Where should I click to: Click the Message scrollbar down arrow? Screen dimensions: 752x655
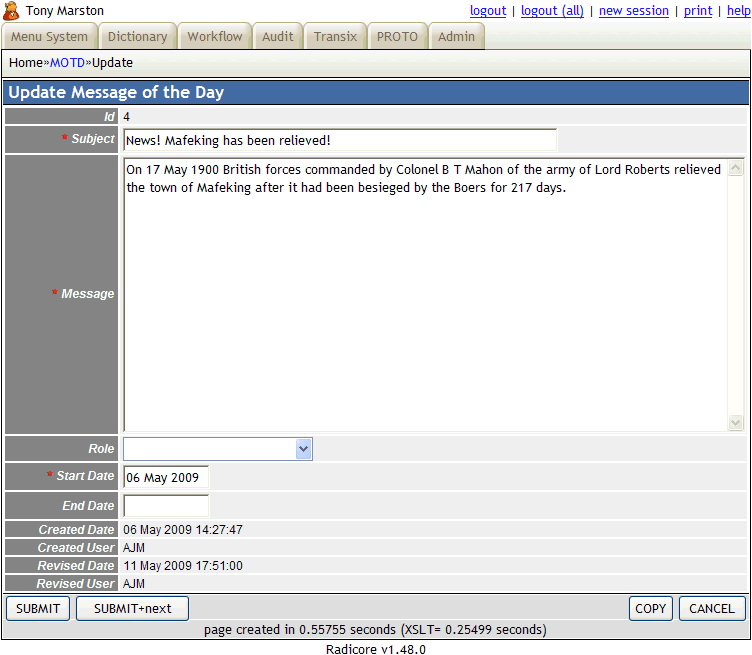coord(736,423)
